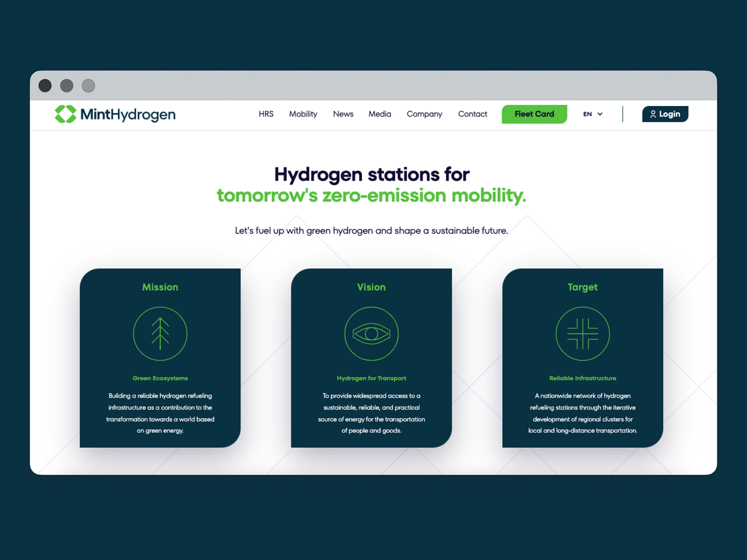Screen dimensions: 747x560
Task: Open the EN language dropdown
Action: coord(587,114)
